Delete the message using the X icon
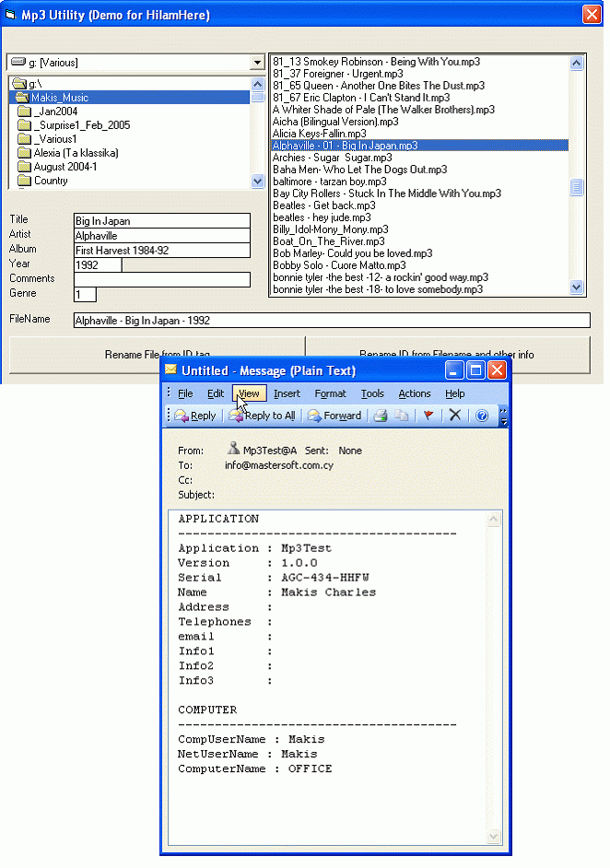 tap(454, 416)
